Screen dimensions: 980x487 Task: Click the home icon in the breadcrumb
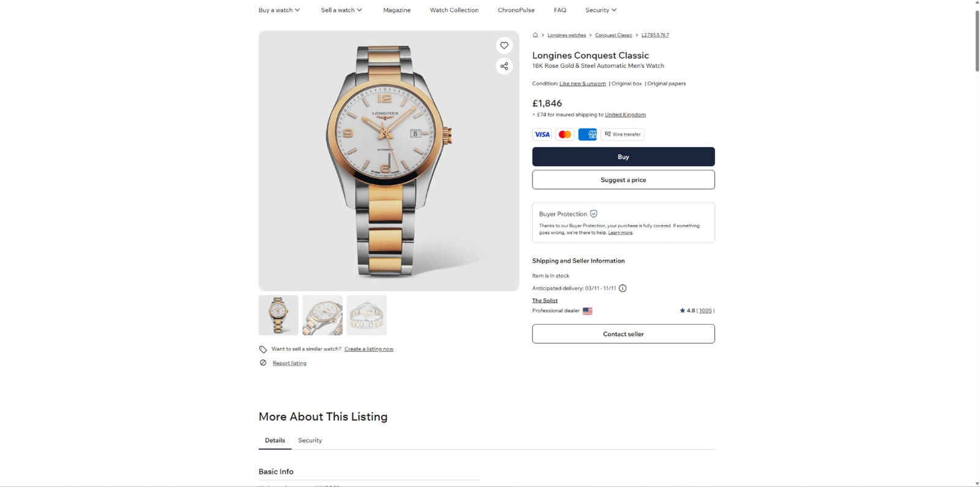click(x=535, y=35)
